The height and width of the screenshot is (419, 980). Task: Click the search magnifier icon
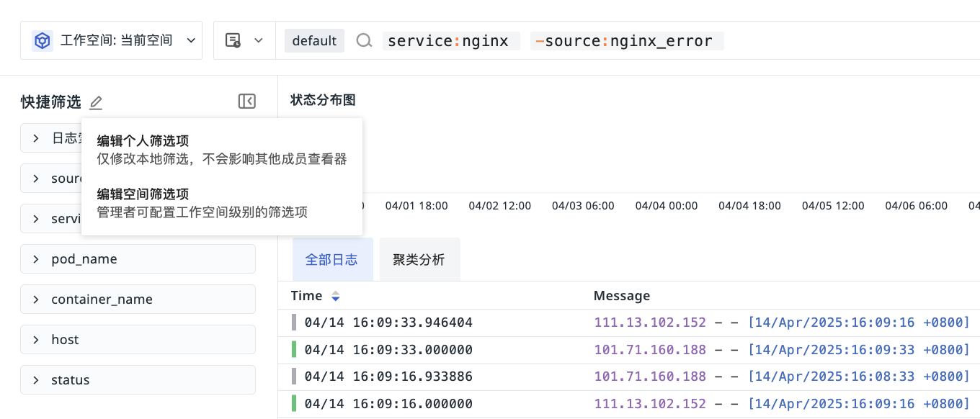click(x=364, y=41)
